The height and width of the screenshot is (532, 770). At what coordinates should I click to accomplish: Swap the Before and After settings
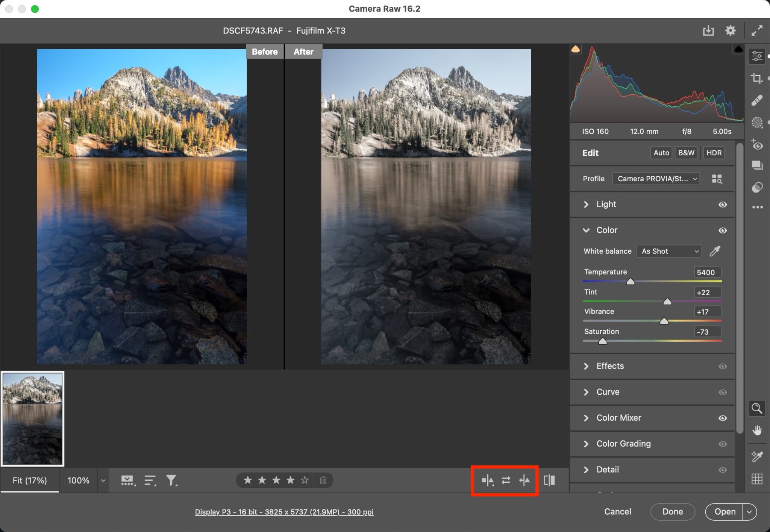coord(505,480)
